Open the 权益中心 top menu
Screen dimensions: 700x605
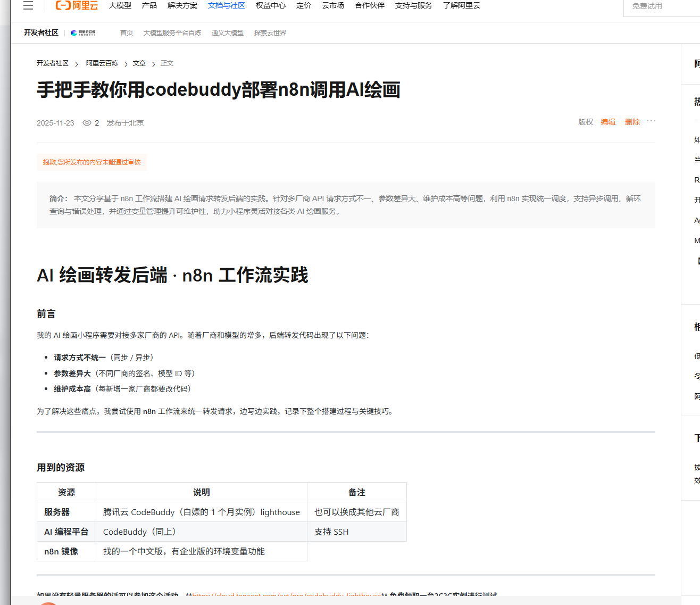click(x=271, y=6)
